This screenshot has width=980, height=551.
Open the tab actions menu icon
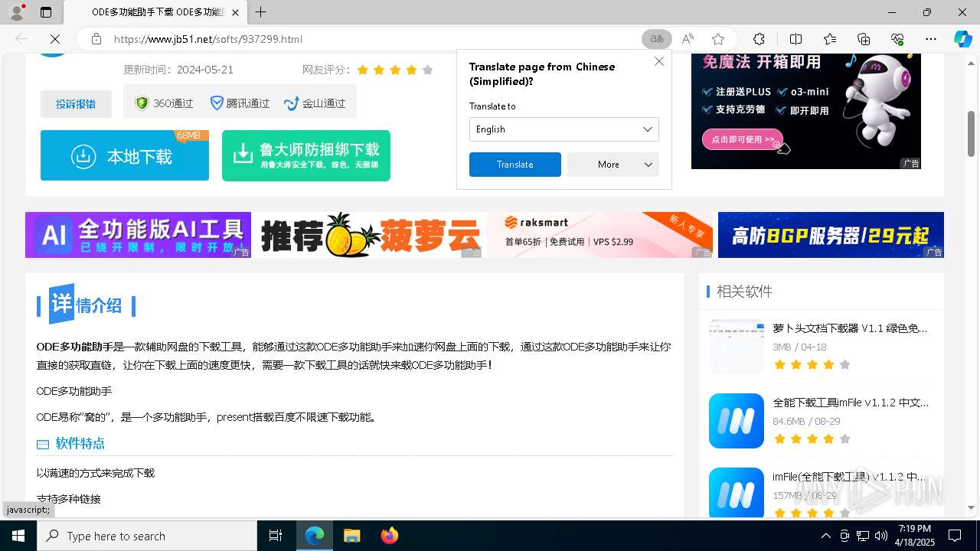(46, 12)
